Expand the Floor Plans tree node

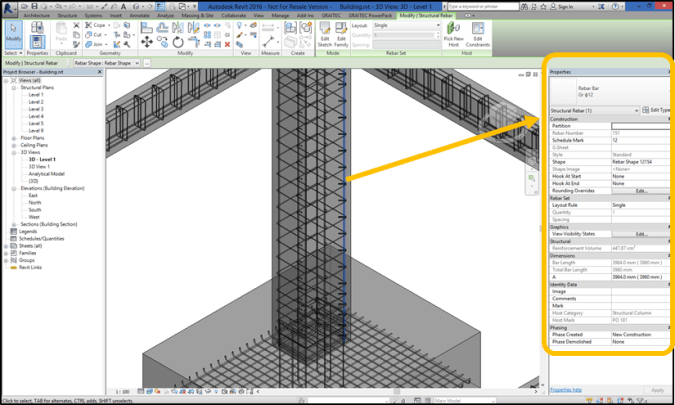point(14,137)
